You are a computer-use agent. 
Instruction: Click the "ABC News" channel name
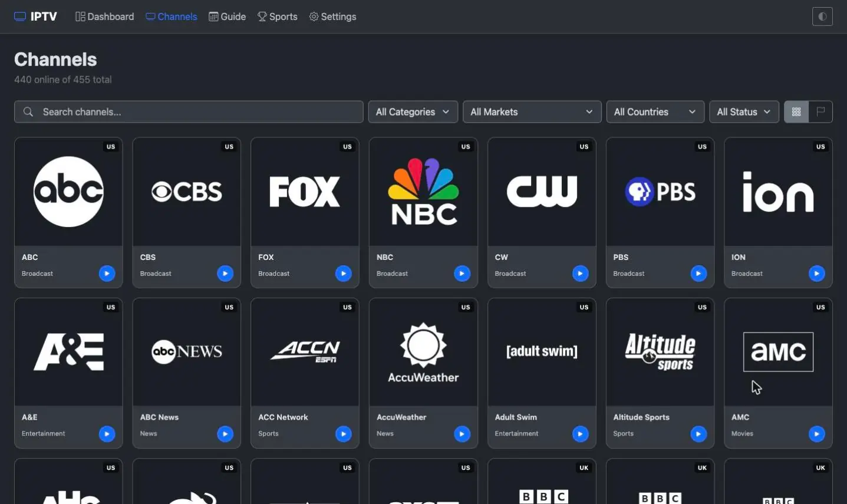(159, 417)
